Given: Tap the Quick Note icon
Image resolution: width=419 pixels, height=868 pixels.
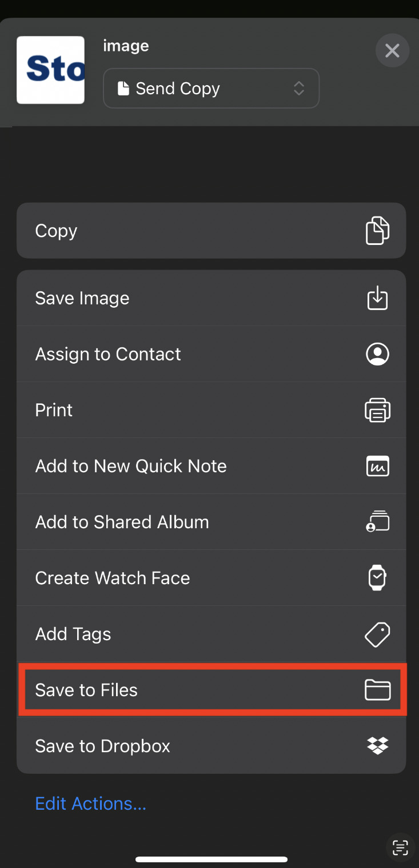Looking at the screenshot, I should (377, 465).
